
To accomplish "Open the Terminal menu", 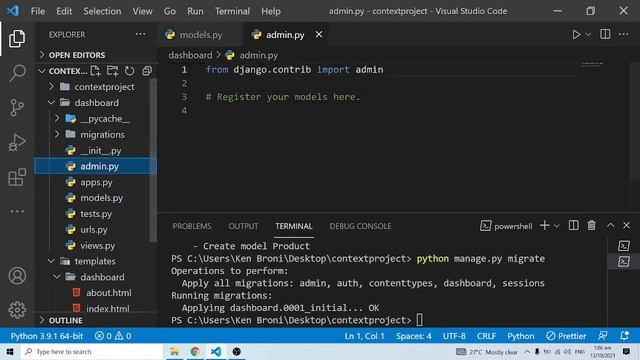I will pyautogui.click(x=232, y=11).
